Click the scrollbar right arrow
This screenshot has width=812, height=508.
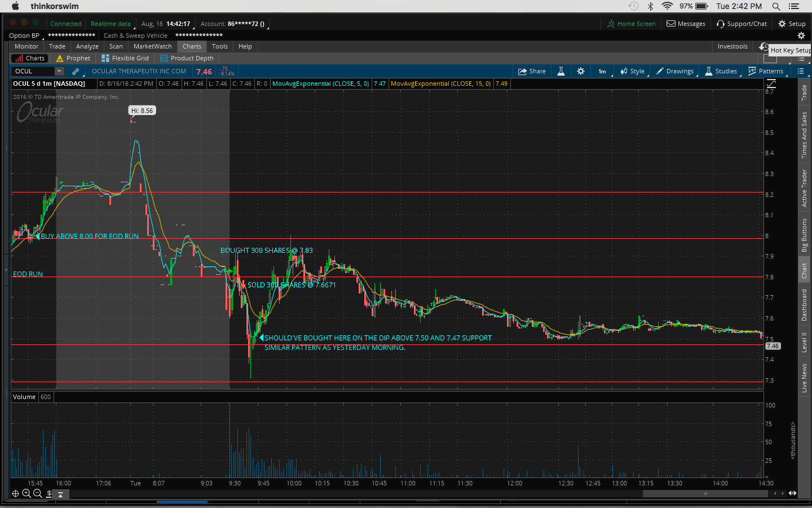pos(783,493)
